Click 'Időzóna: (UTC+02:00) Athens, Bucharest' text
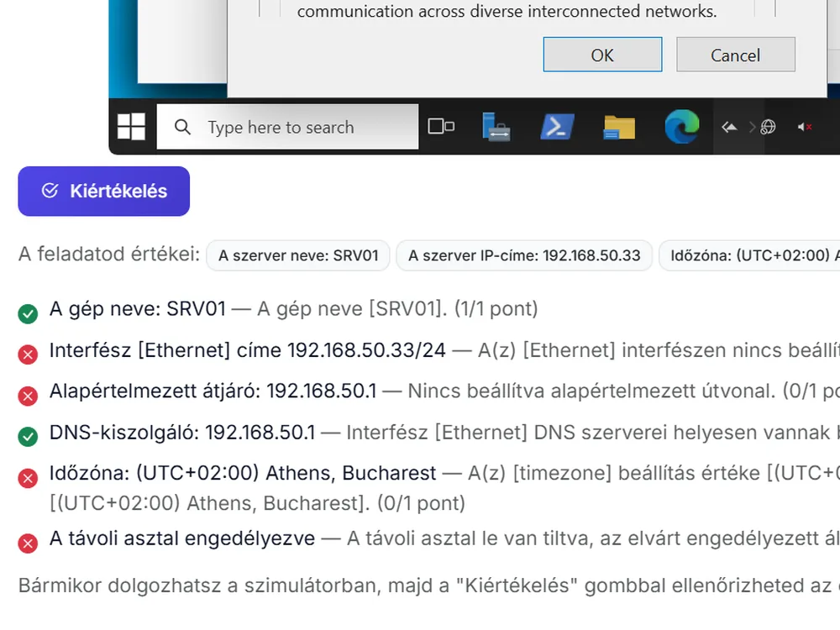840x630 pixels. pyautogui.click(x=243, y=473)
